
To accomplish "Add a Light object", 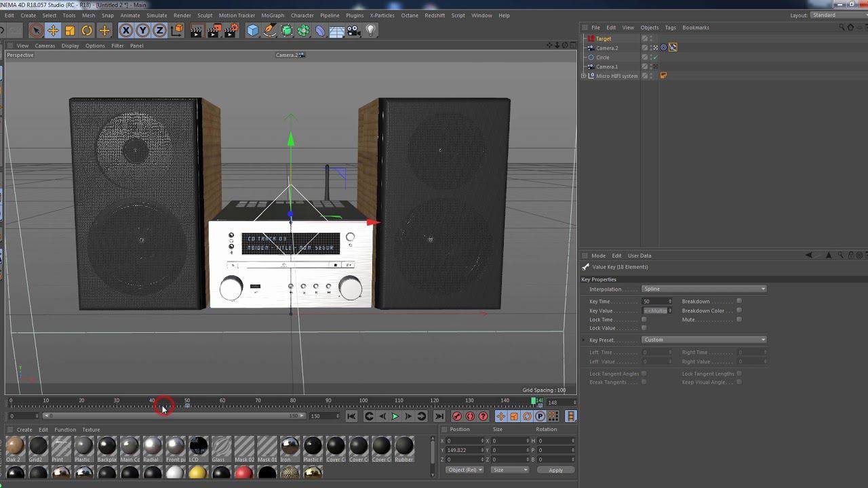I will coord(371,30).
